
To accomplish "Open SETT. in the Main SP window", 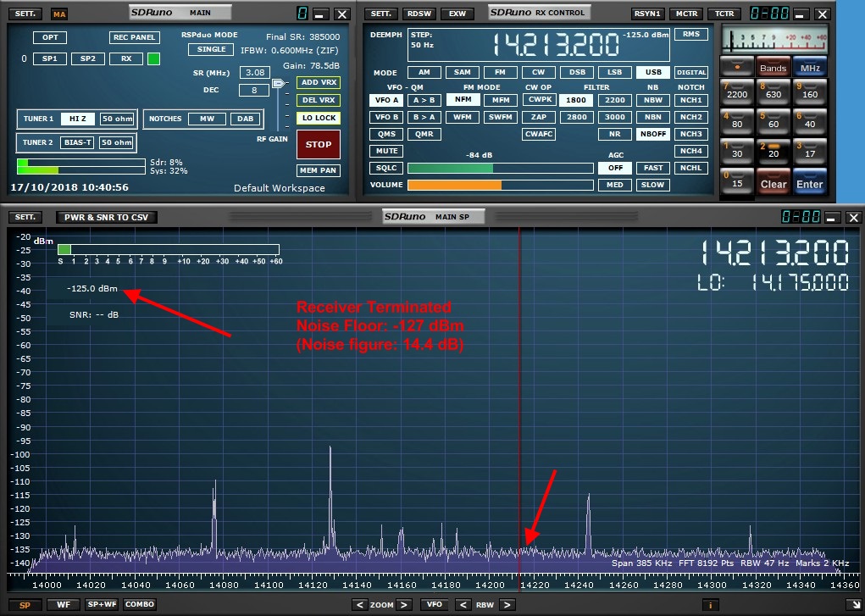I will tap(25, 217).
